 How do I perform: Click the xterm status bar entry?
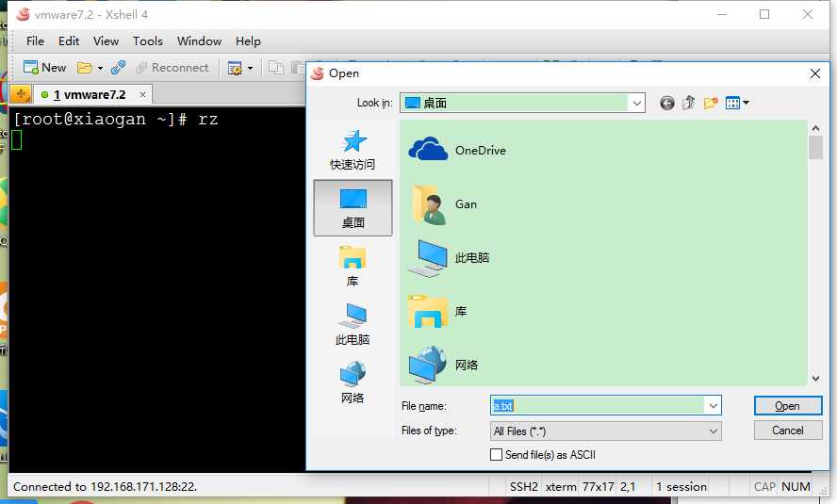(561, 486)
